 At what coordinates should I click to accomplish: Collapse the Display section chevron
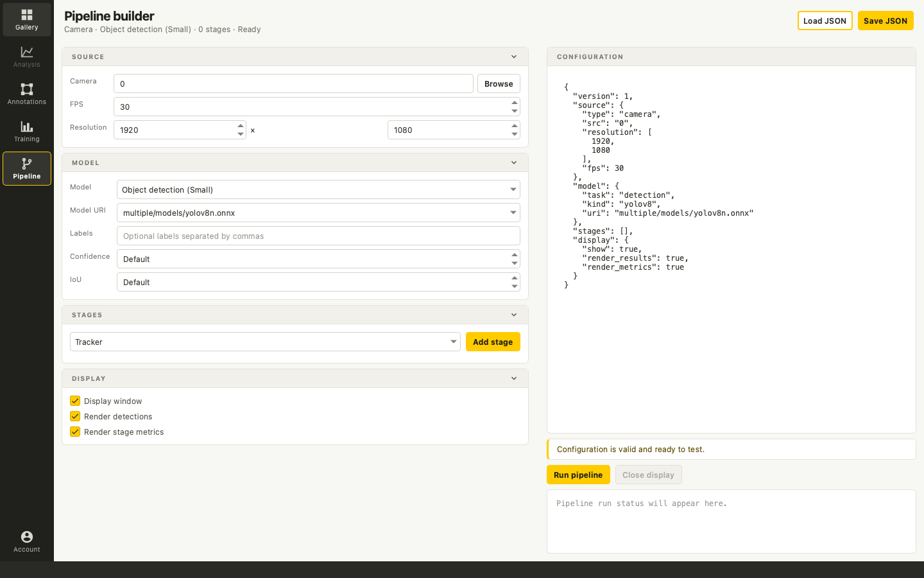(x=514, y=378)
